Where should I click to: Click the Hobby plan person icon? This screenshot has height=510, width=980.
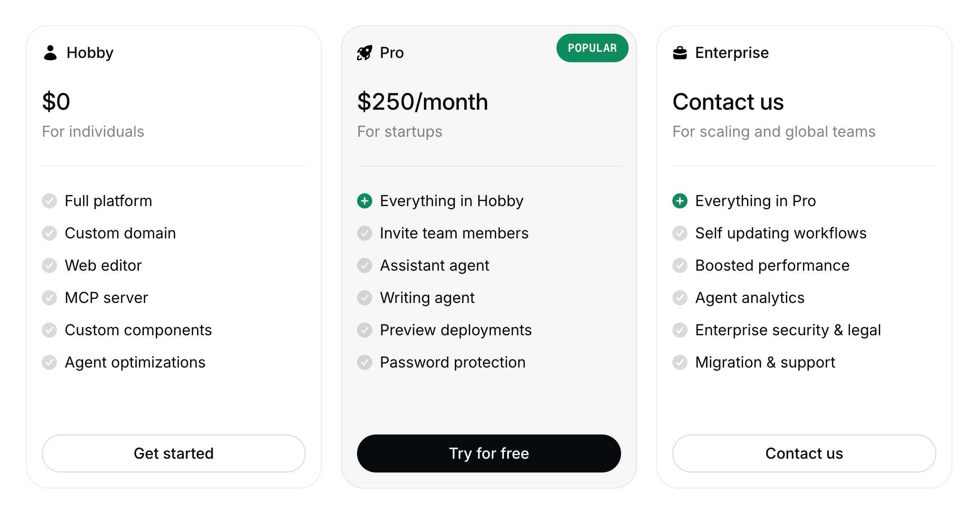click(x=50, y=53)
